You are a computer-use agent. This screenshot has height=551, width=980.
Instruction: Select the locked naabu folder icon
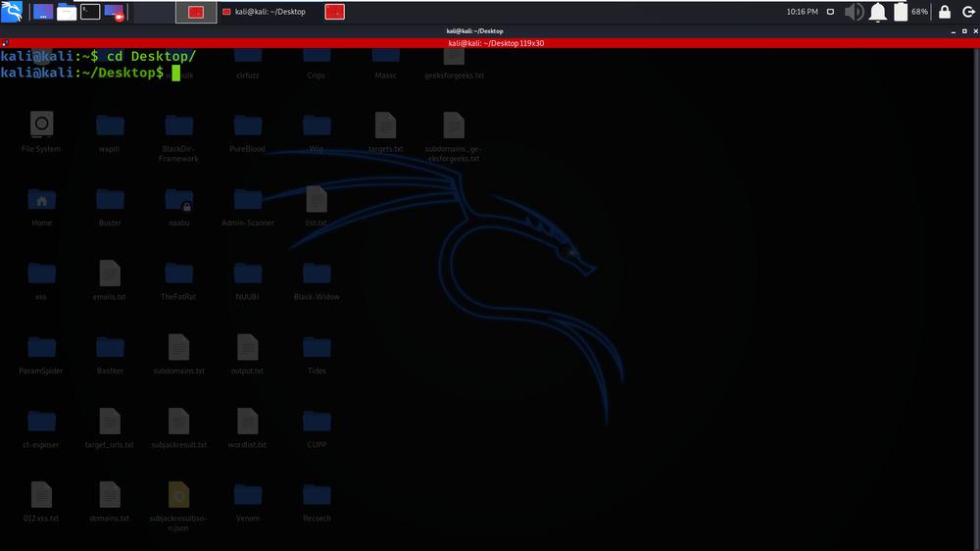pyautogui.click(x=178, y=207)
